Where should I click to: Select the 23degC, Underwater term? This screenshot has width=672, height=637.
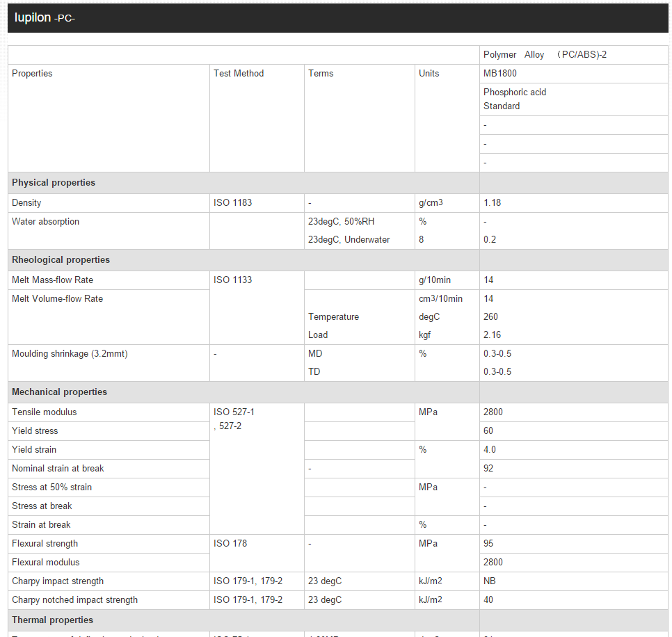[349, 239]
